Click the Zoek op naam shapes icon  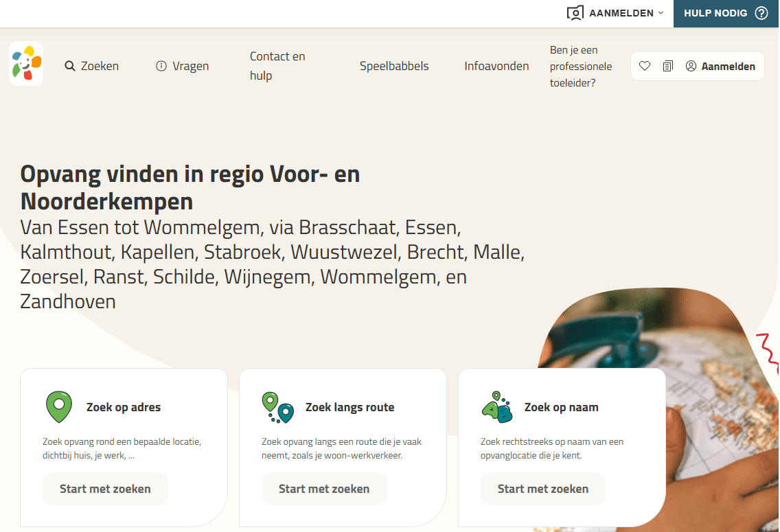coord(497,407)
